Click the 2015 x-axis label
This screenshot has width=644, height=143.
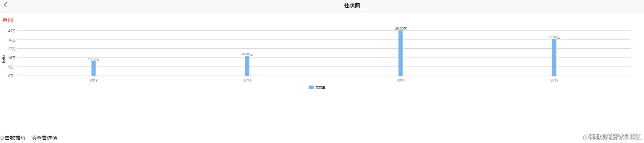pyautogui.click(x=554, y=80)
